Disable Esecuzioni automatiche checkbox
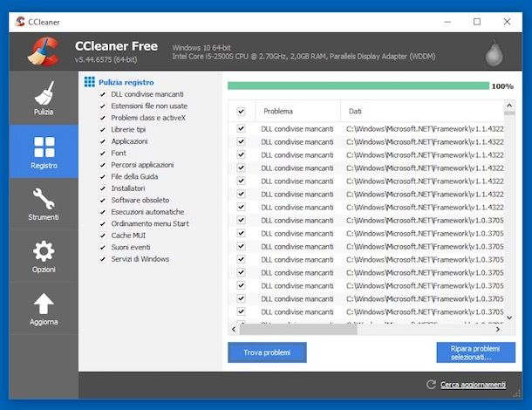The image size is (532, 410). click(x=102, y=212)
